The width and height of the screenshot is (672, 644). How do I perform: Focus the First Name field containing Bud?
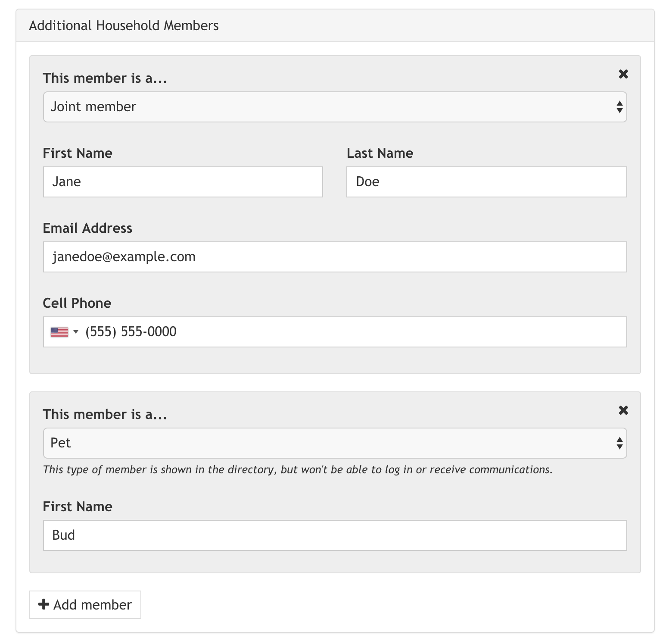coord(335,535)
